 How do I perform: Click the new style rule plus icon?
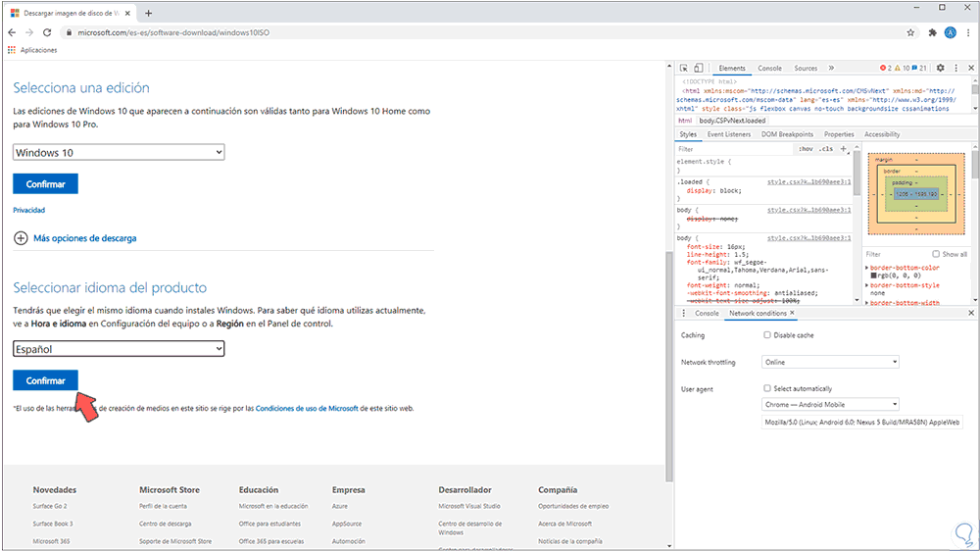(x=843, y=149)
